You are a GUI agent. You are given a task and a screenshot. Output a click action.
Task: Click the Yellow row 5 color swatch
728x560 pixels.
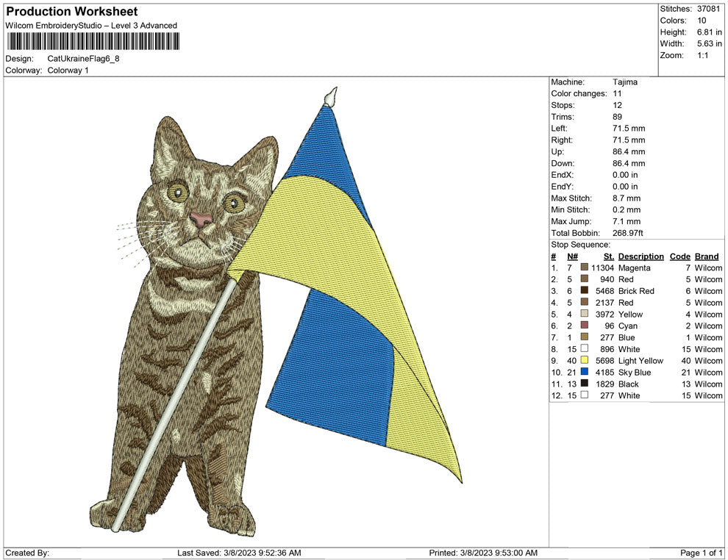click(585, 314)
